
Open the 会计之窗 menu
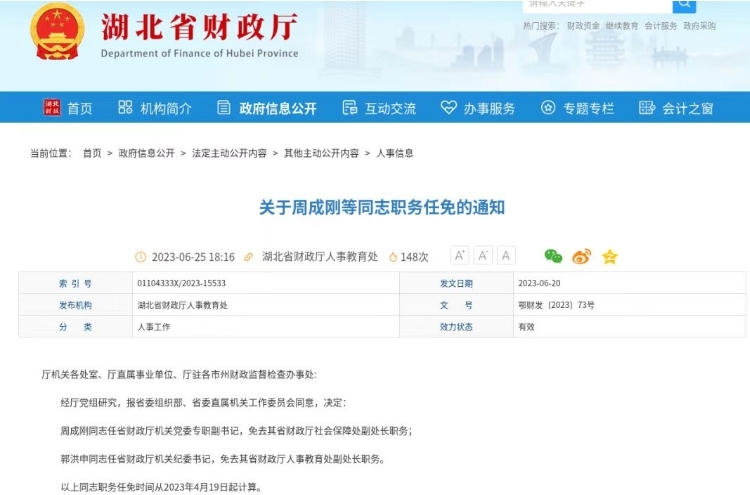point(687,108)
